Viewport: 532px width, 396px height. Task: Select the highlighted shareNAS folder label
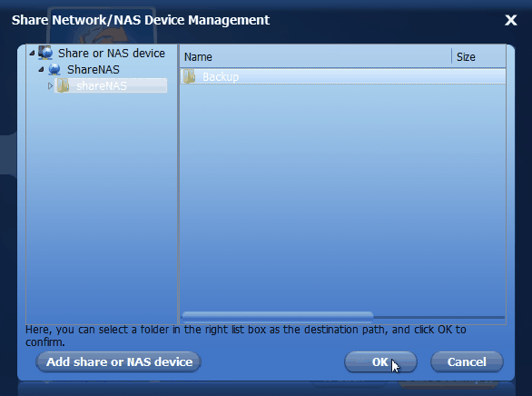click(x=102, y=86)
